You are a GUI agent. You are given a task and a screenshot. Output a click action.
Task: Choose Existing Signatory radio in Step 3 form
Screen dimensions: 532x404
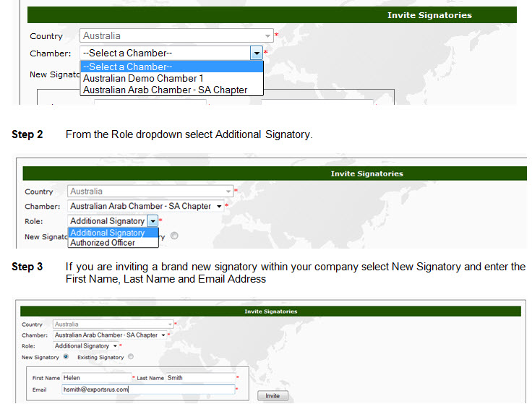tap(131, 357)
